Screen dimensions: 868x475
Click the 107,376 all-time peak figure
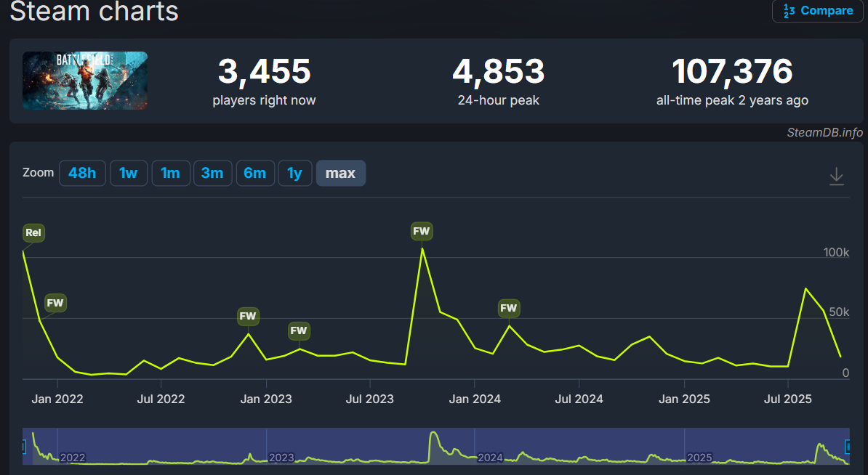[732, 71]
